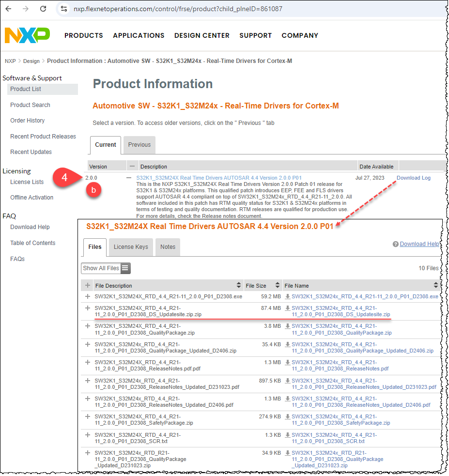Open Offline Activation in sidebar
The width and height of the screenshot is (449, 476).
[31, 198]
